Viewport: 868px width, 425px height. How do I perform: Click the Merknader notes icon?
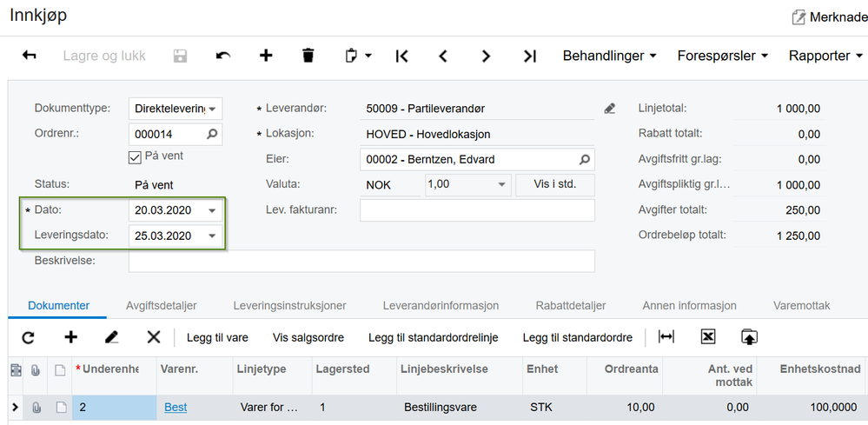[x=798, y=17]
